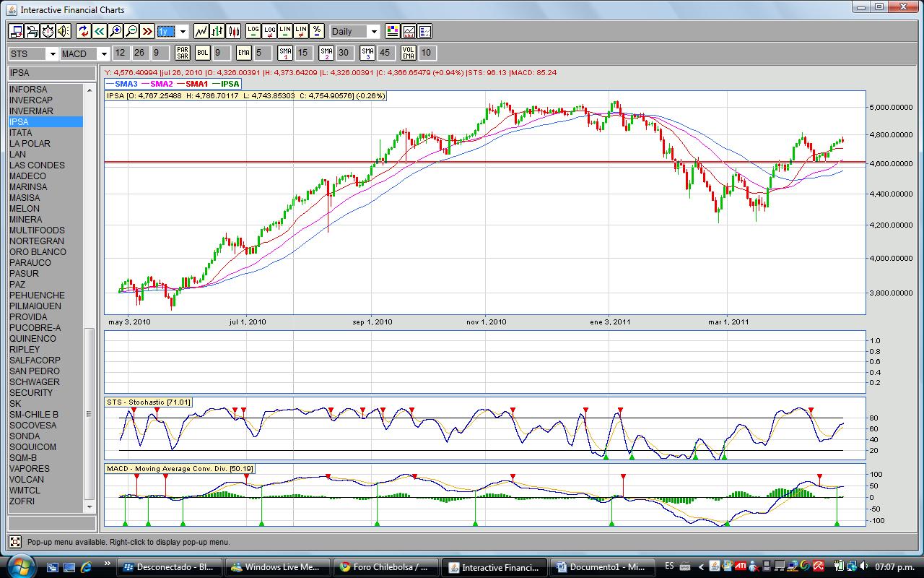Screen dimensions: 924x578
Task: Select MADECO in the stock list
Action: tap(45, 176)
